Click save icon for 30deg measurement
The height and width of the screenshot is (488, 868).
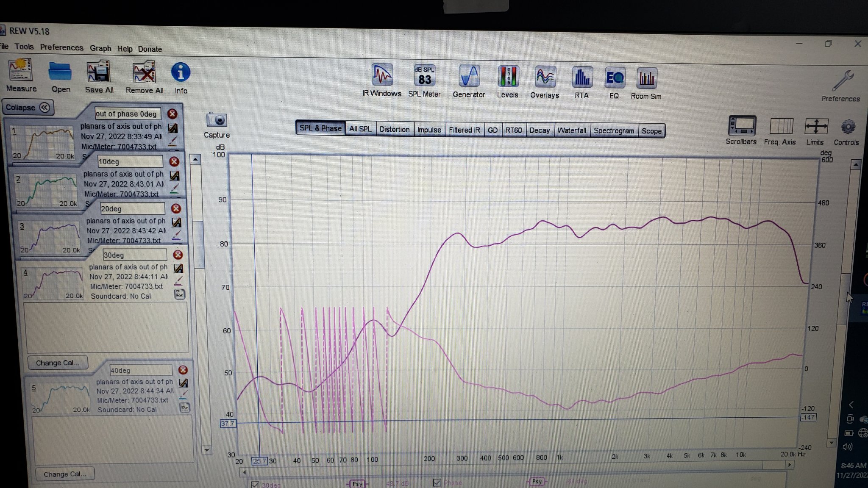click(179, 269)
